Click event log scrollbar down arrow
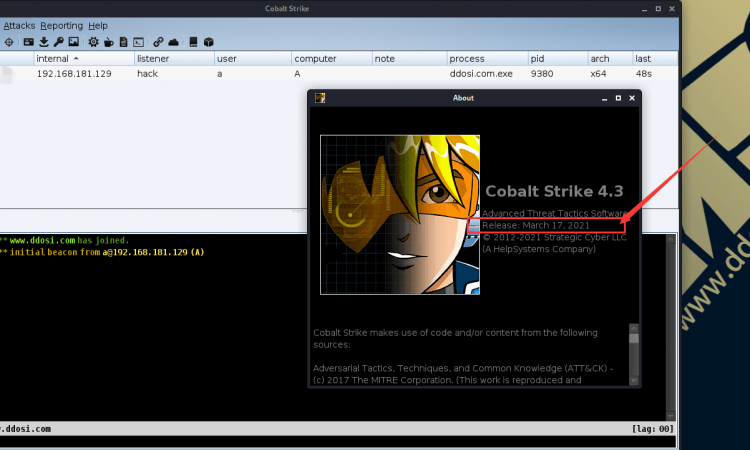Viewport: 750px width, 450px height. [671, 416]
